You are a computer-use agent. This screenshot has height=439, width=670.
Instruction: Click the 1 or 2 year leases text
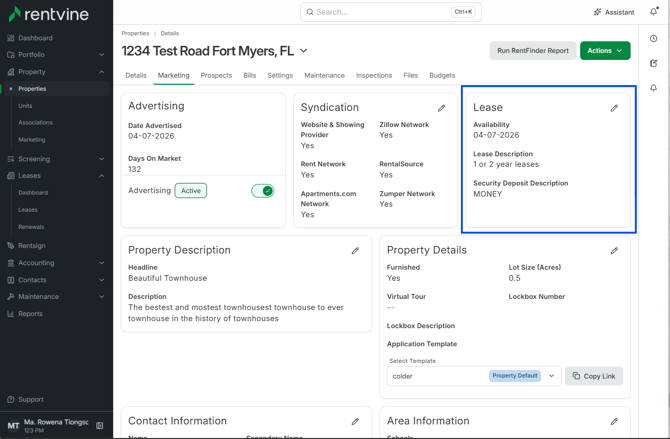point(506,164)
